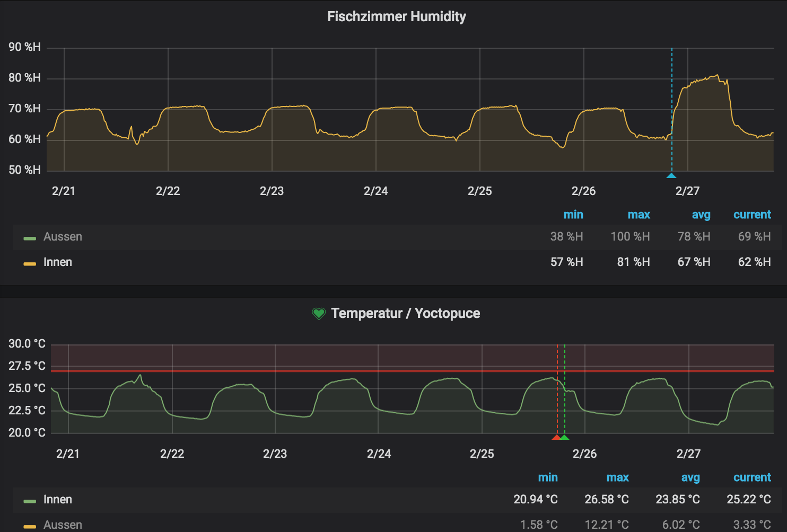Toggle the Aussen series in the humidity legend
Screen dimensions: 787x532
(63, 237)
